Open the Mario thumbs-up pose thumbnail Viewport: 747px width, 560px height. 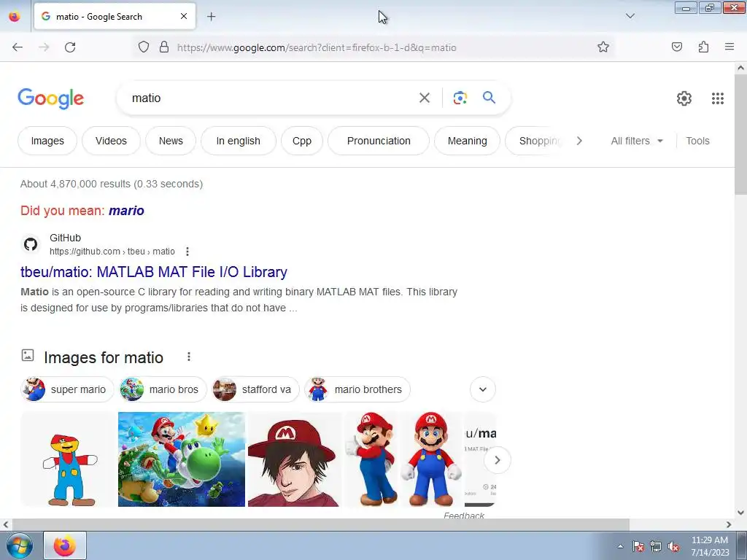pyautogui.click(x=372, y=459)
